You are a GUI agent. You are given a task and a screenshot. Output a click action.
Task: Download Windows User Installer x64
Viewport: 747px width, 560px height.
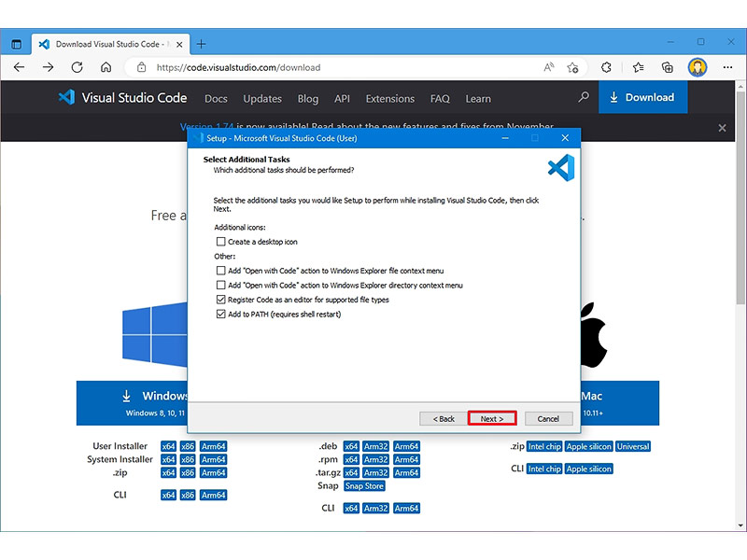(x=168, y=446)
